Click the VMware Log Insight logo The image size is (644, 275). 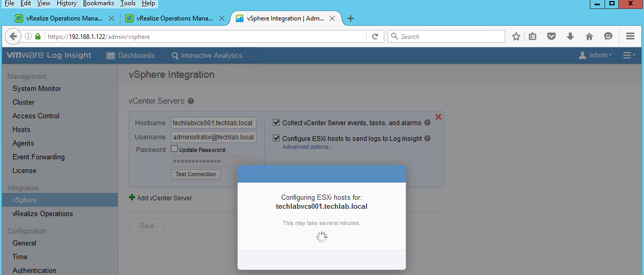[x=49, y=55]
